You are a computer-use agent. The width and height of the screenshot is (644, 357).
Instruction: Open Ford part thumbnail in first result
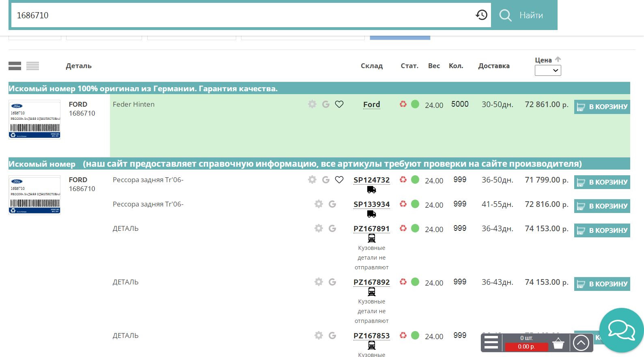[34, 120]
